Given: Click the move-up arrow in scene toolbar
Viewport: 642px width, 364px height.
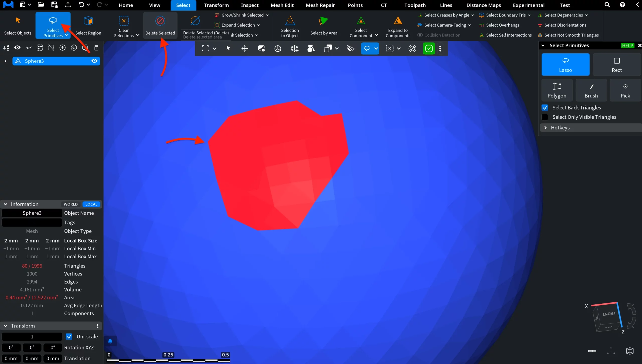Looking at the screenshot, I should tap(62, 48).
